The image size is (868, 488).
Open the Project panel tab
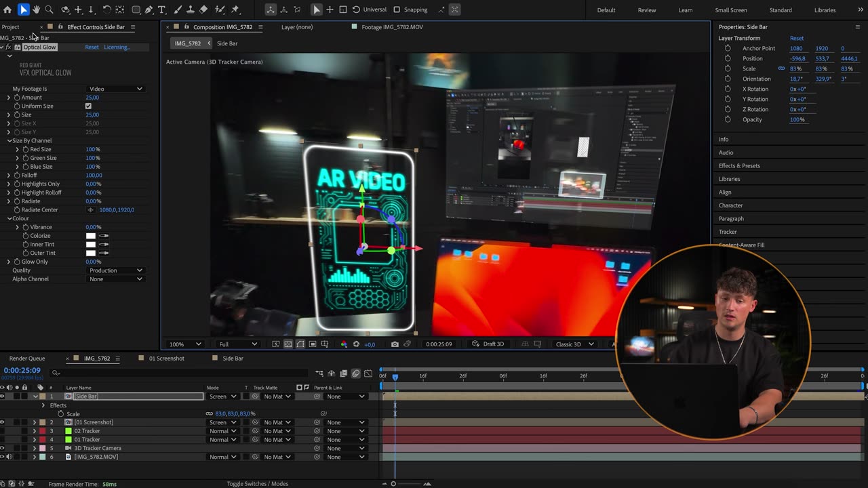tap(10, 27)
